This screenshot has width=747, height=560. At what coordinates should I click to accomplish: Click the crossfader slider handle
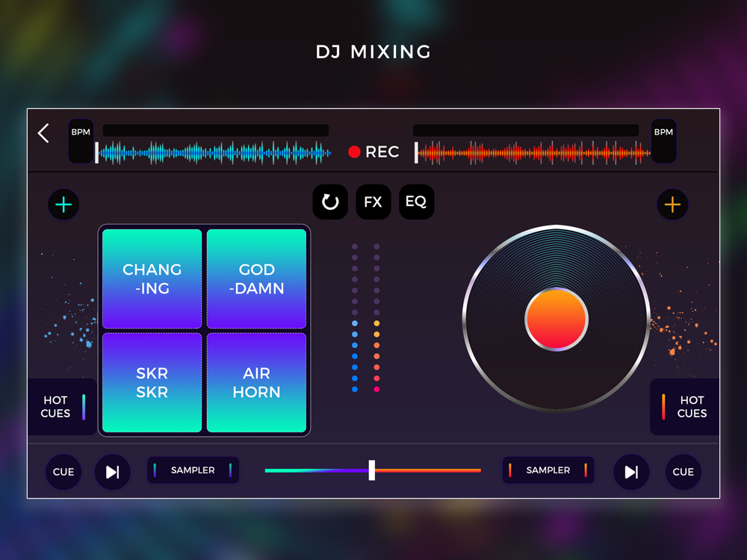[371, 470]
